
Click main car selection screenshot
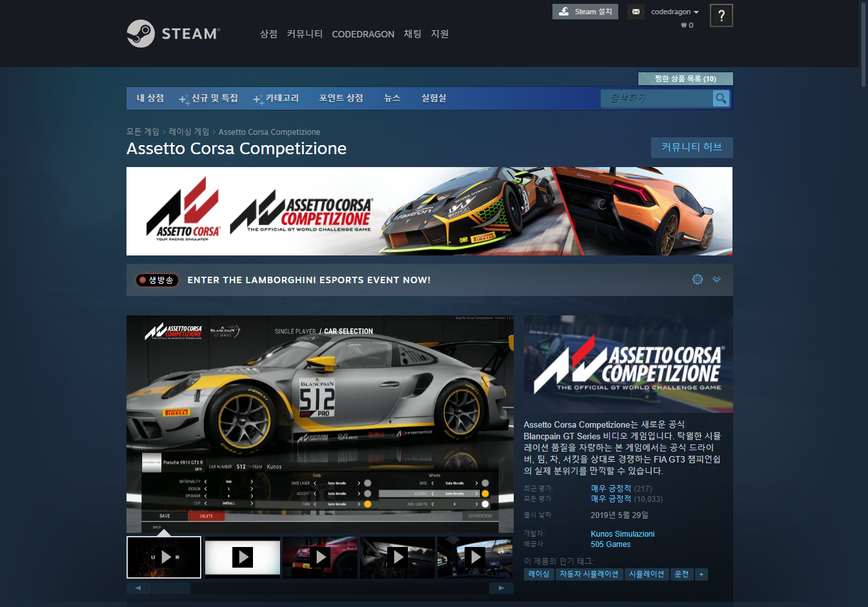(x=320, y=424)
